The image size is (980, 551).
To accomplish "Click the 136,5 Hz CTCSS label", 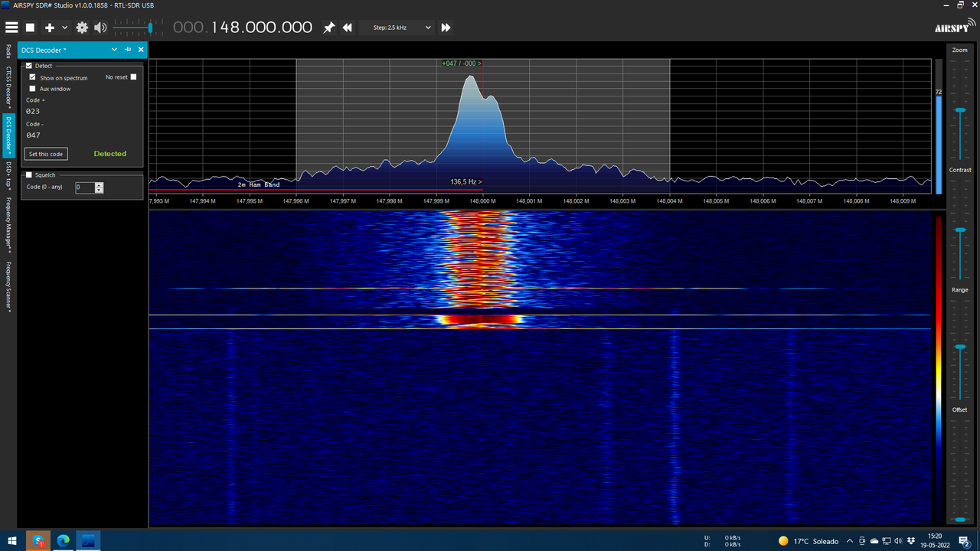I will [x=465, y=182].
